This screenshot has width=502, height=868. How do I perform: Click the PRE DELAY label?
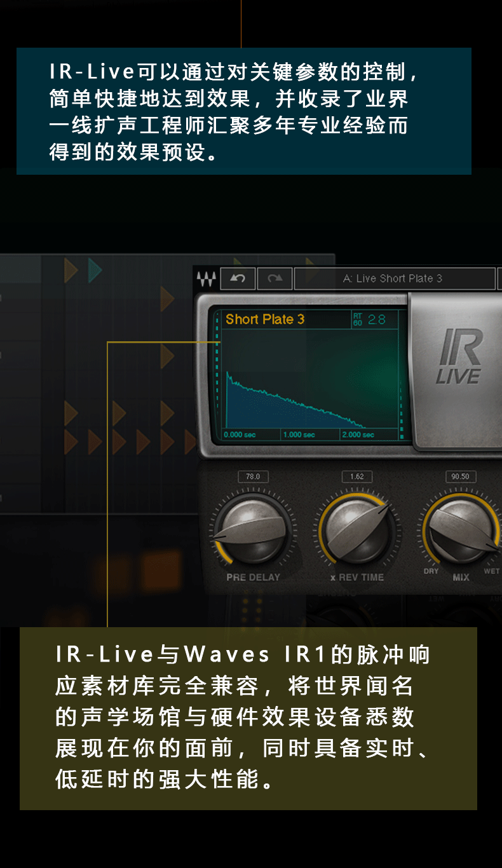[x=253, y=578]
